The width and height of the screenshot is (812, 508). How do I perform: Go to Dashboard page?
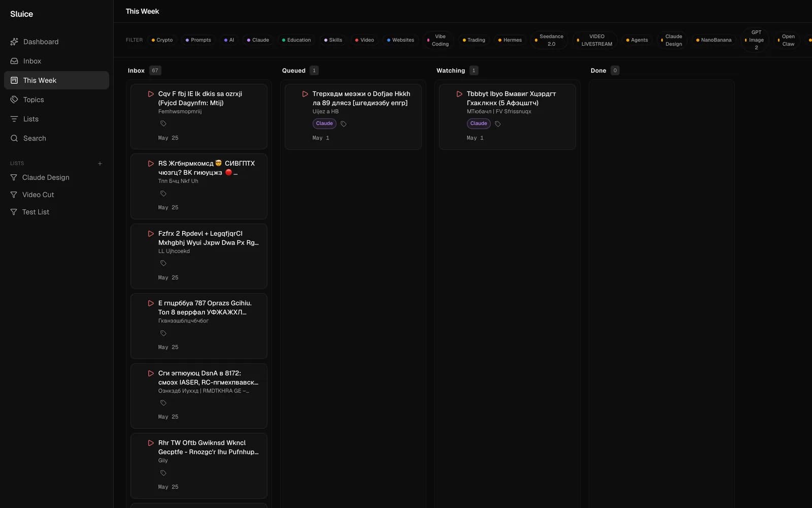[x=56, y=42]
